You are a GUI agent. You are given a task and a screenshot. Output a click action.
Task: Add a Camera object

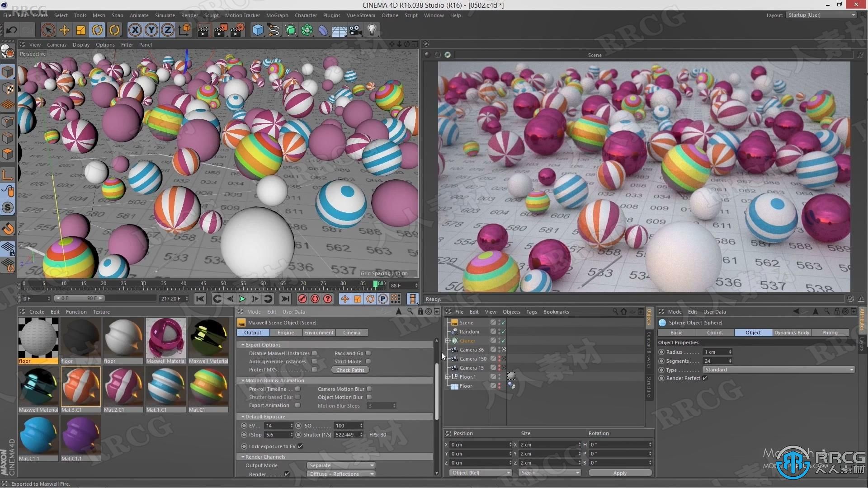[356, 30]
